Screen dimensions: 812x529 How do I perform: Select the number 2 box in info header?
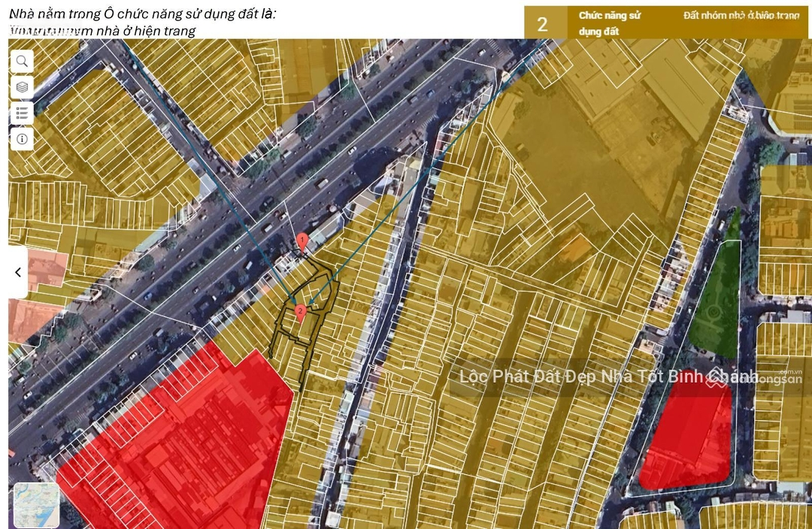pyautogui.click(x=543, y=23)
